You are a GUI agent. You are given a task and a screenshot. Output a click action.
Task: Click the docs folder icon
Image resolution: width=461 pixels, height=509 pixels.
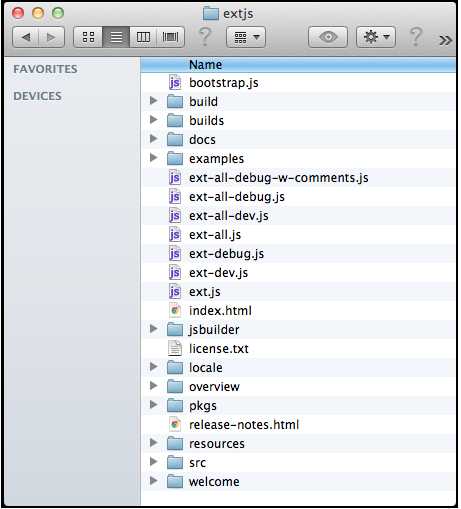175,139
